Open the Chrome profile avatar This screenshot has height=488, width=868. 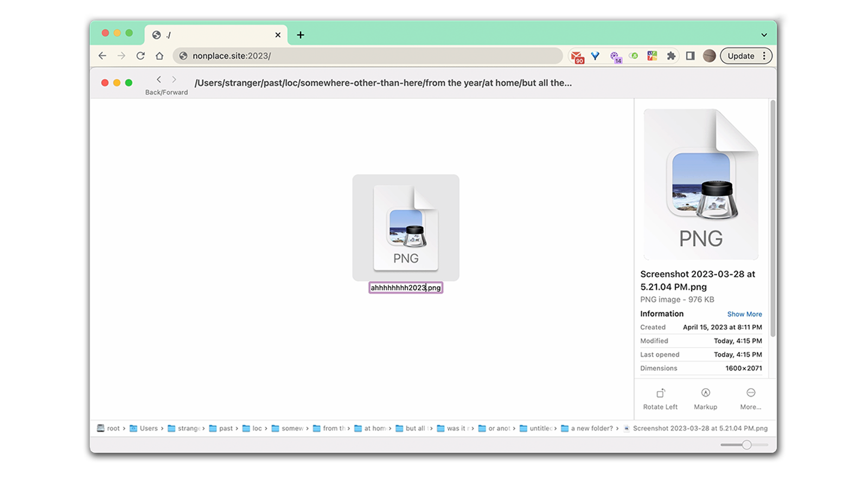[709, 56]
